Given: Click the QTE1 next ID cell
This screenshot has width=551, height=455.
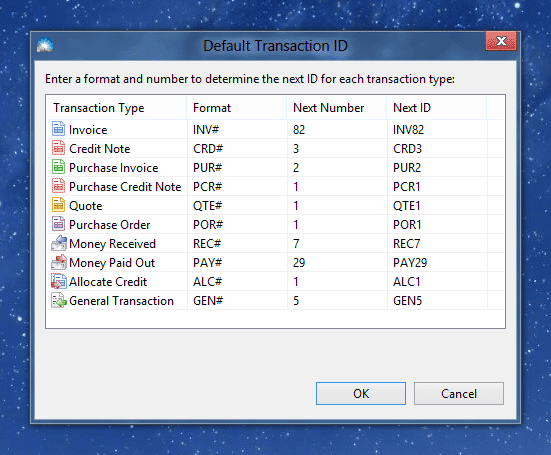Looking at the screenshot, I should (437, 206).
